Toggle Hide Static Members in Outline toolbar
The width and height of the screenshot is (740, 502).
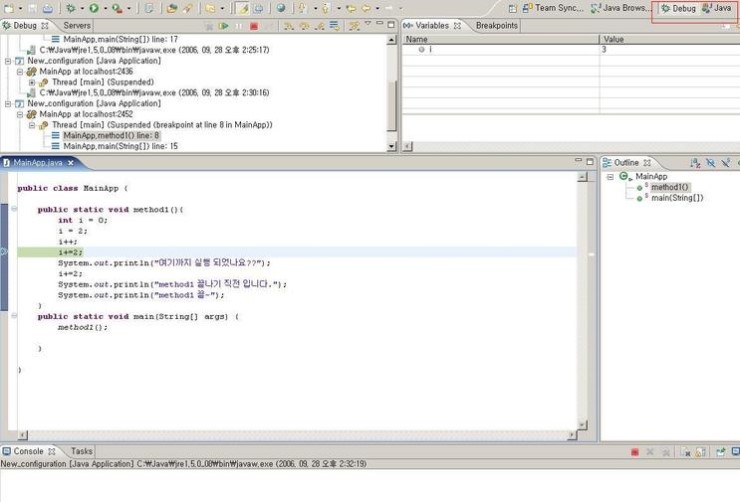click(726, 163)
